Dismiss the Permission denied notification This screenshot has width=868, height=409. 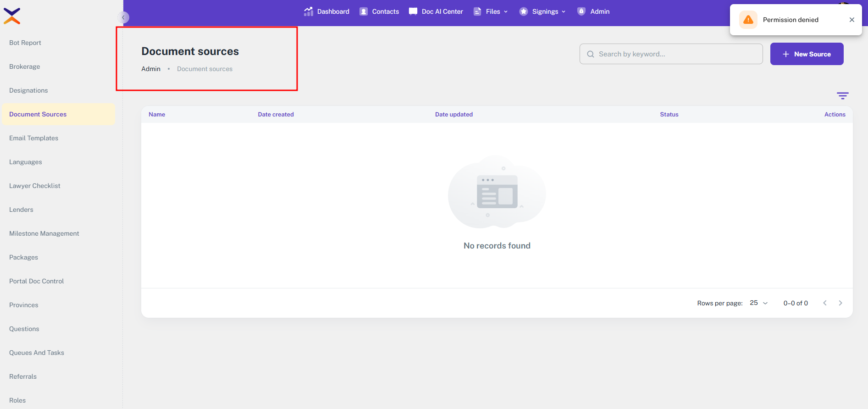[851, 20]
